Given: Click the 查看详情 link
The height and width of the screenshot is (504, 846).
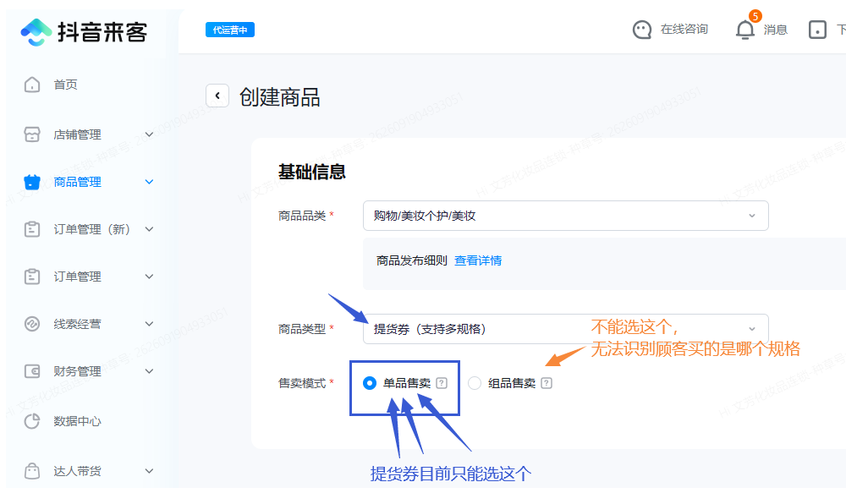Looking at the screenshot, I should point(478,260).
